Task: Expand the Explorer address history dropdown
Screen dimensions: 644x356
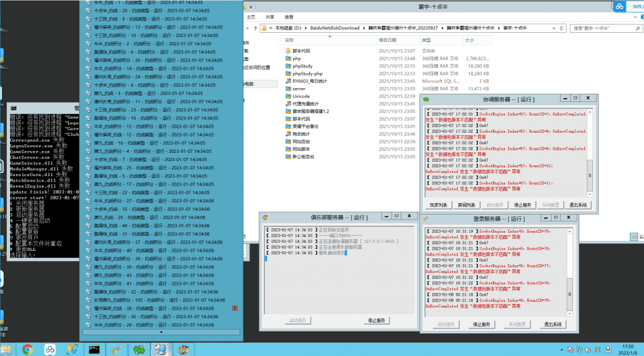Action: pos(554,28)
